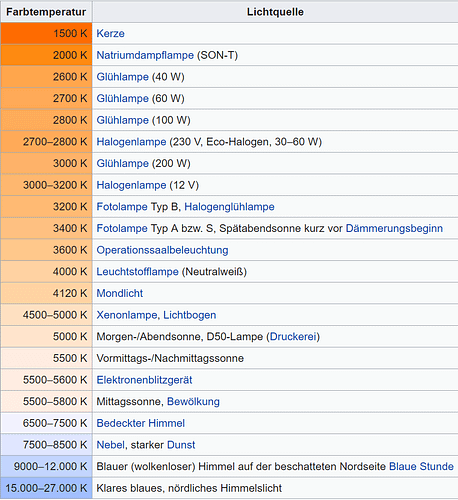The height and width of the screenshot is (500, 458).
Task: Follow the Druckerei link
Action: click(x=293, y=337)
